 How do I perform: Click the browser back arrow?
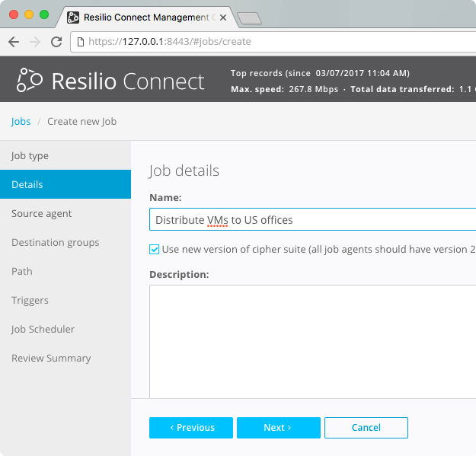[14, 42]
